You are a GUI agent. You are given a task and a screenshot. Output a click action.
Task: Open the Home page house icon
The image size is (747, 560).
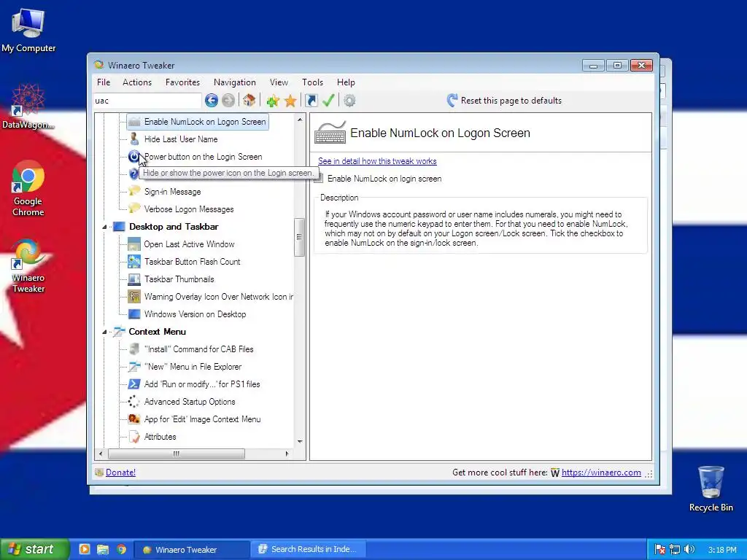pyautogui.click(x=249, y=101)
